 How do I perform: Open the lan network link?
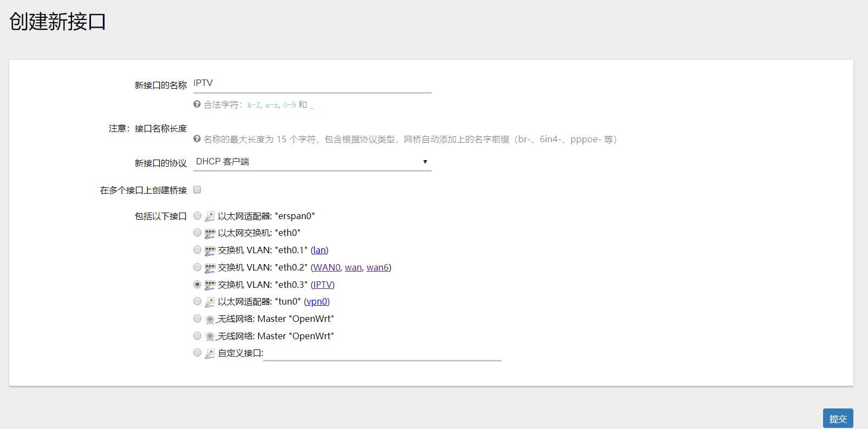point(319,250)
